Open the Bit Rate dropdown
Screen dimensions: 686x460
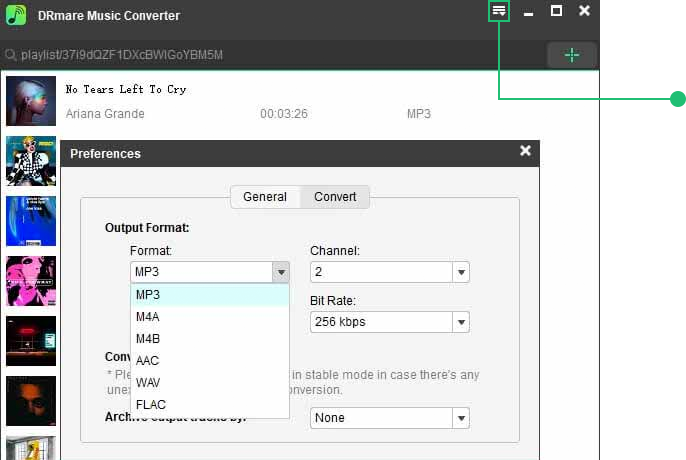[x=390, y=322]
